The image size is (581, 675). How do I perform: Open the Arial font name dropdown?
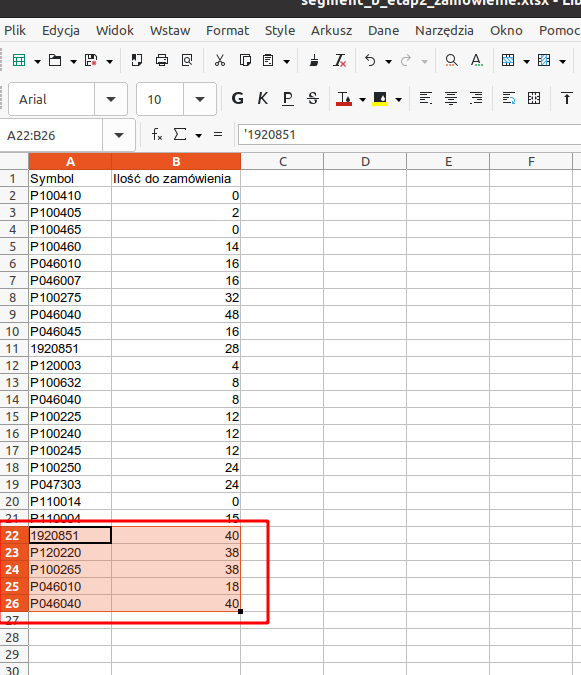point(111,99)
